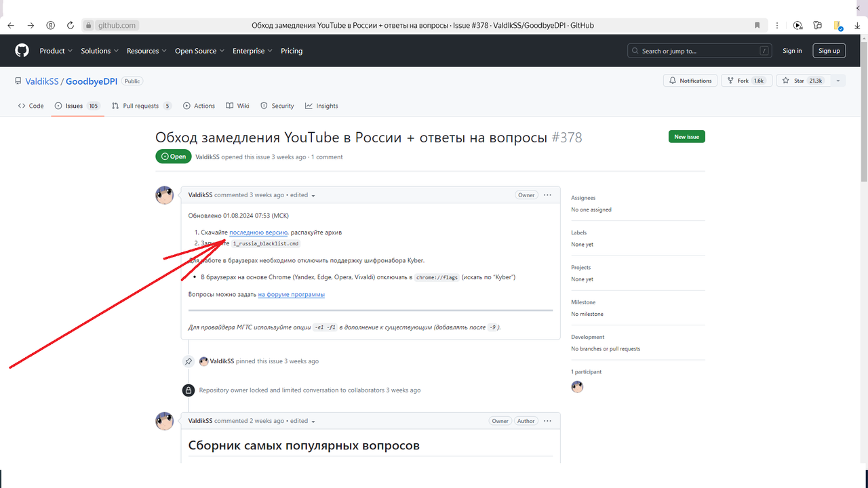This screenshot has height=488, width=868.
Task: Open the star list dropdown caret
Action: click(x=838, y=80)
